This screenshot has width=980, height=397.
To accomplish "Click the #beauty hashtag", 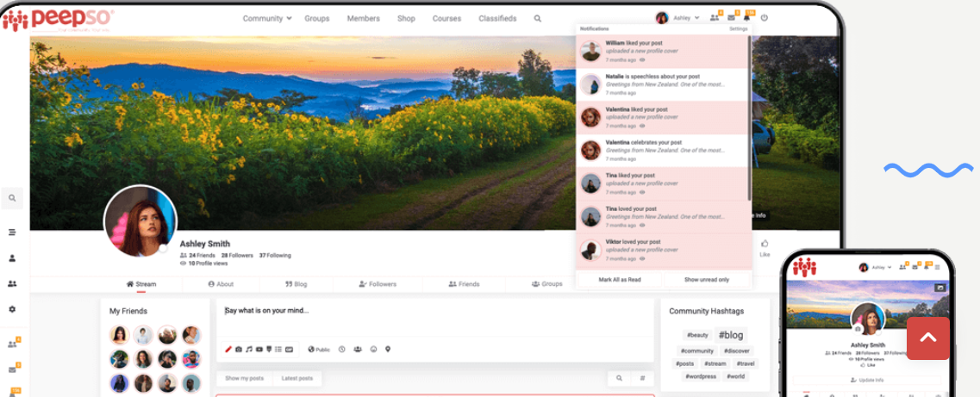I will pyautogui.click(x=697, y=335).
